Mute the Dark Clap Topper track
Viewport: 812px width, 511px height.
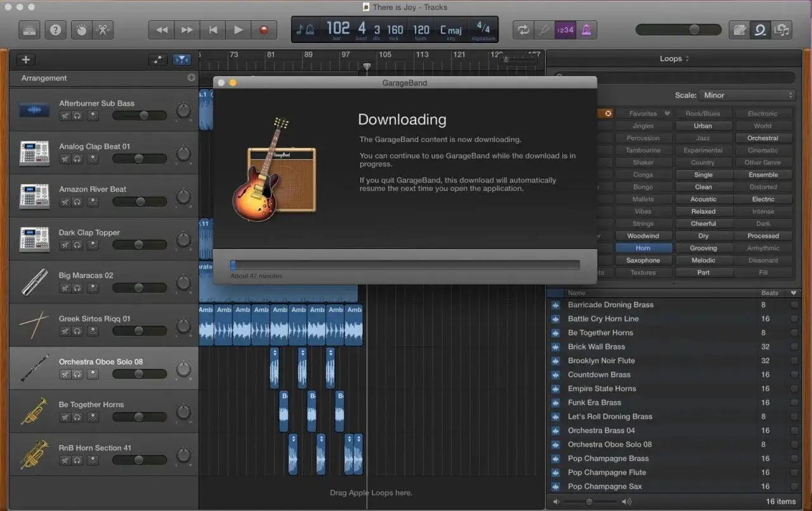pyautogui.click(x=65, y=245)
